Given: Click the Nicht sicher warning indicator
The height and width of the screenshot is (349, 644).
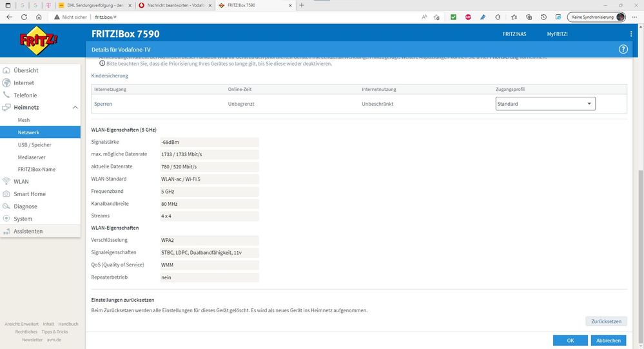Looking at the screenshot, I should coord(71,17).
